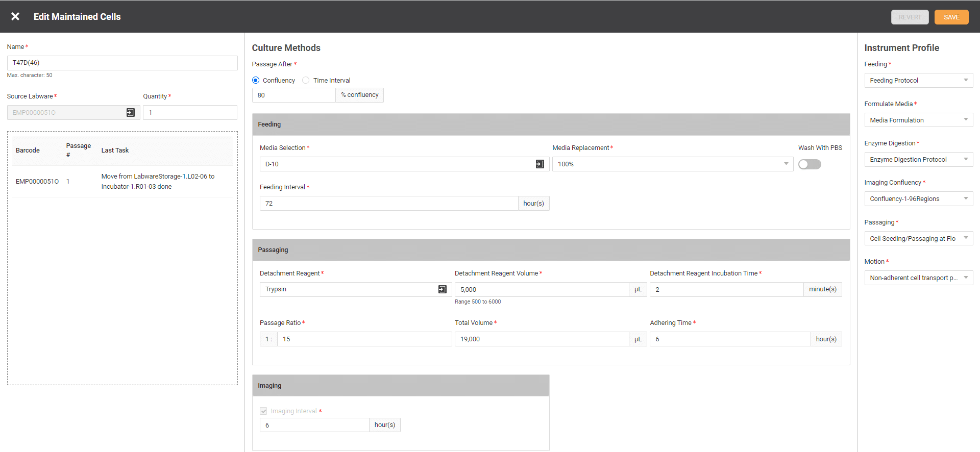980x452 pixels.
Task: Click the REVERT button
Action: click(x=910, y=17)
